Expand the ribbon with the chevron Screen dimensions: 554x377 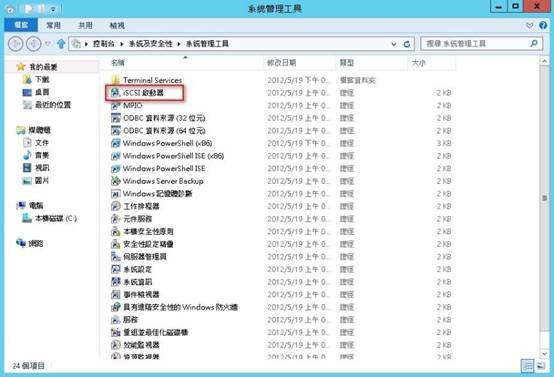coord(529,25)
